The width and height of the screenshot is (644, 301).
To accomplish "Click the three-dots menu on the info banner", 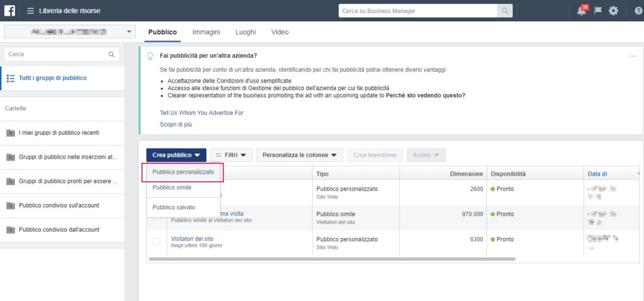I will pos(633,56).
